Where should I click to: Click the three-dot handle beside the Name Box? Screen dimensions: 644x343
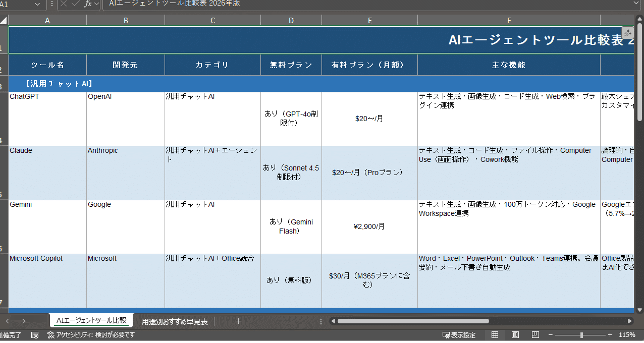(51, 4)
